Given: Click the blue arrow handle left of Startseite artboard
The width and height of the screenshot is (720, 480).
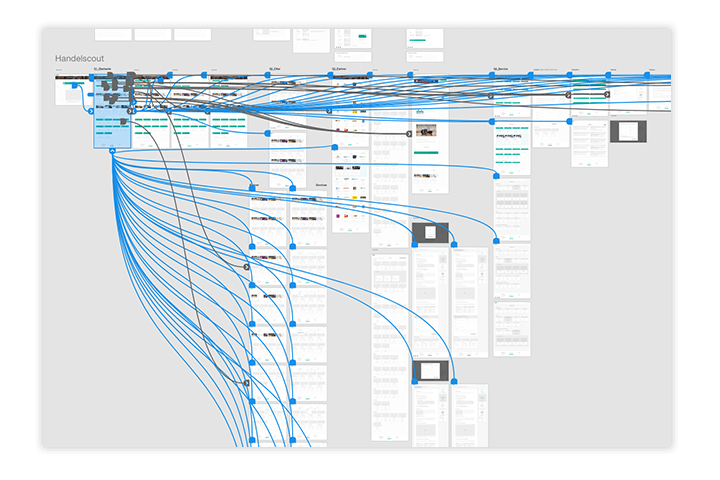Looking at the screenshot, I should (x=90, y=112).
